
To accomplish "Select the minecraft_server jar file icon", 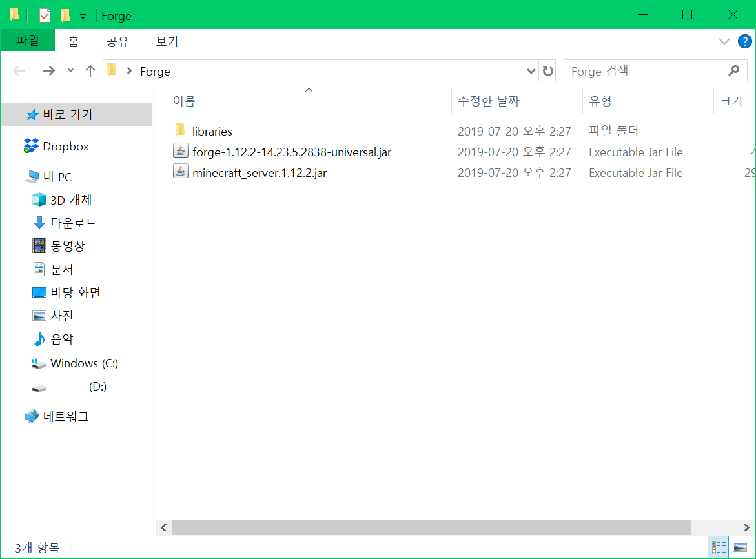I will tap(180, 171).
